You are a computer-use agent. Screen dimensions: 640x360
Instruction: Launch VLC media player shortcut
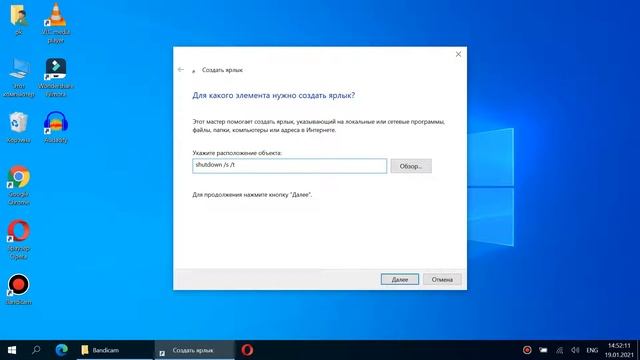[x=56, y=23]
